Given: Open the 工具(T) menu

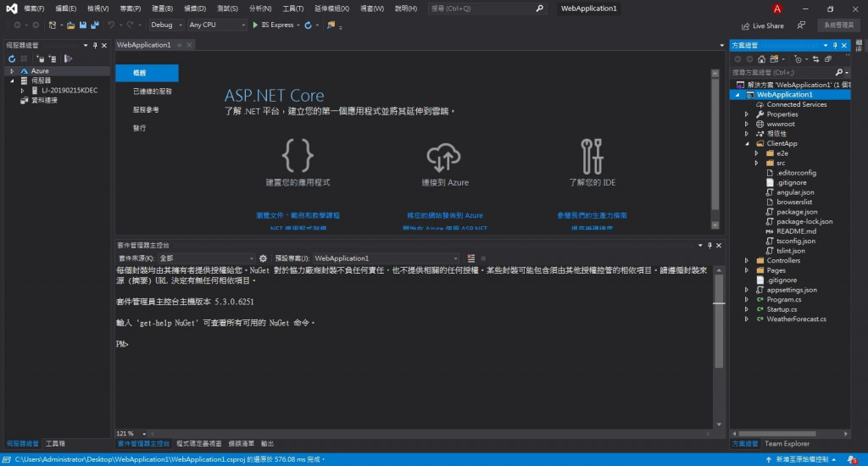Looking at the screenshot, I should point(292,8).
